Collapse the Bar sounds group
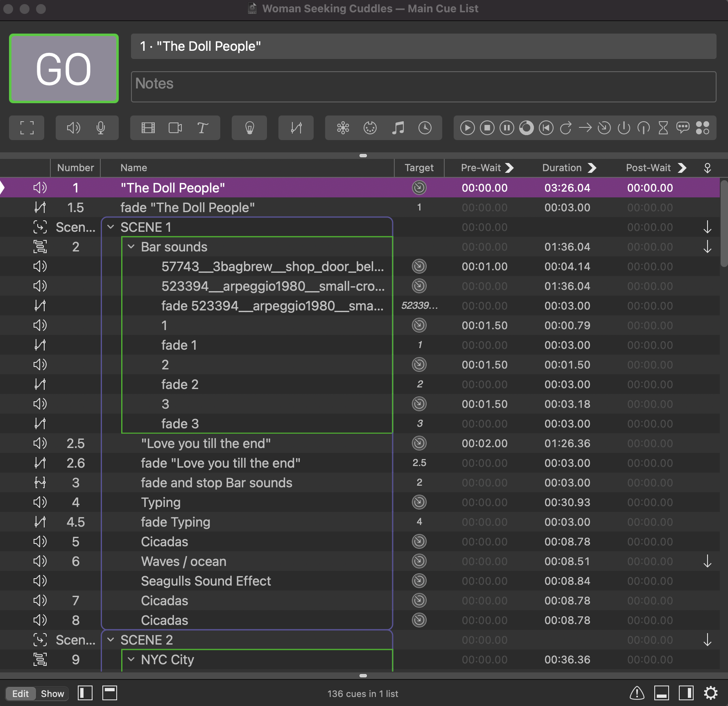 click(x=131, y=247)
